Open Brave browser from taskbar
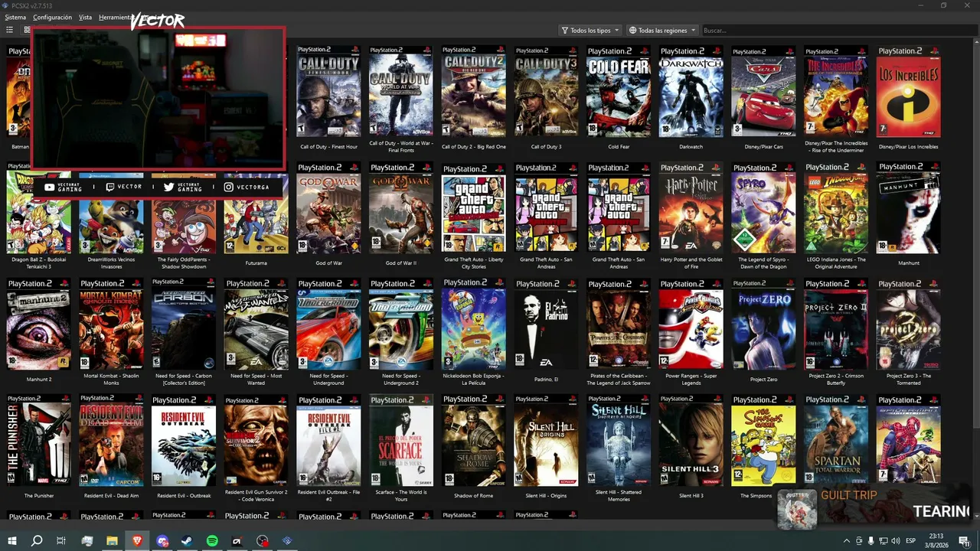Viewport: 980px width, 551px height. (137, 541)
